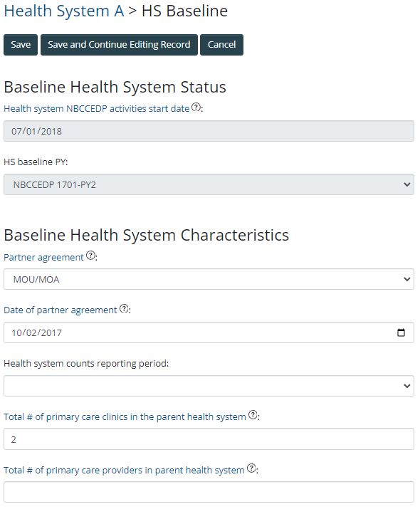Click the Date of partner agreement label
The height and width of the screenshot is (514, 420).
point(61,310)
